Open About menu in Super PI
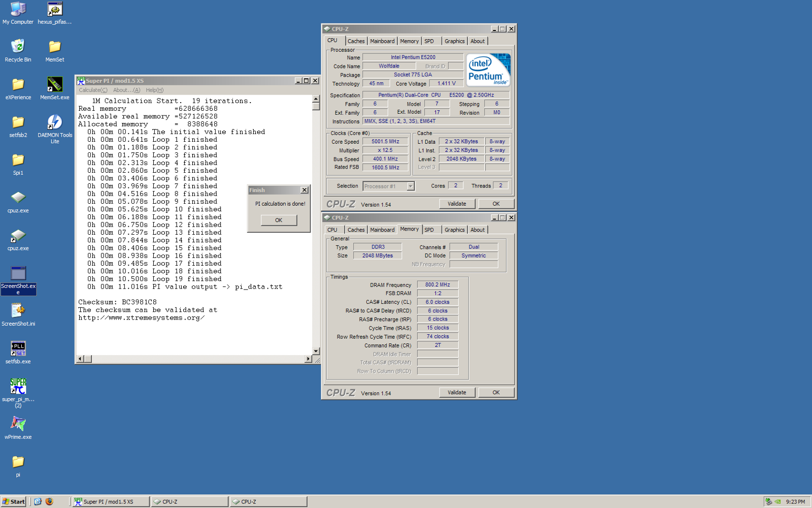Screen dimensions: 812x508 [126, 90]
